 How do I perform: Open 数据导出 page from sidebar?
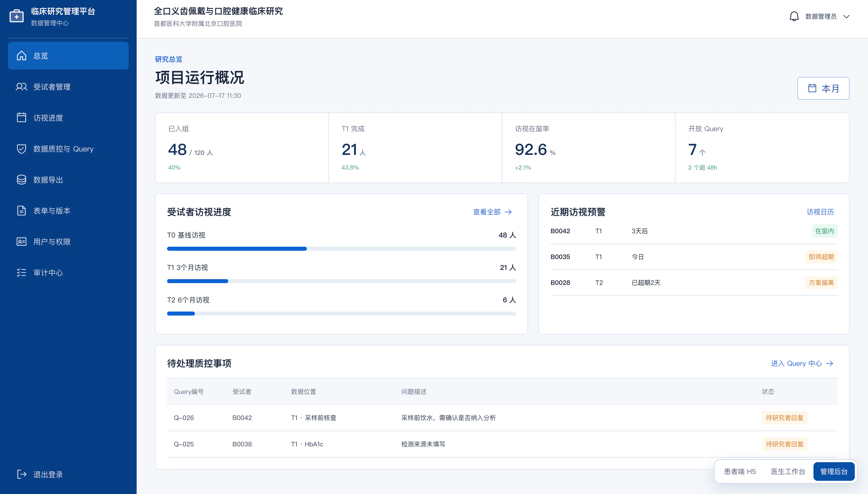(68, 180)
